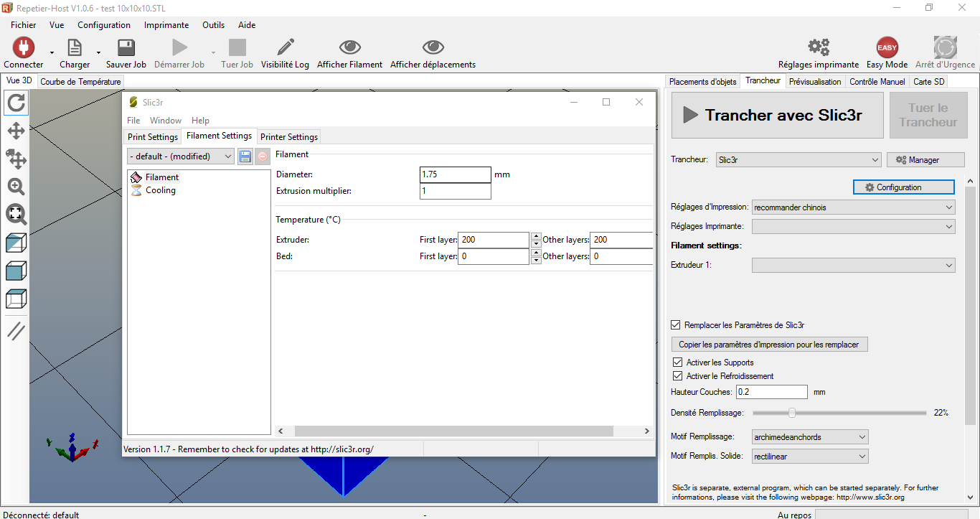Toggle the Afficher Filament eye icon
Viewport: 980px width, 519px height.
click(x=349, y=47)
